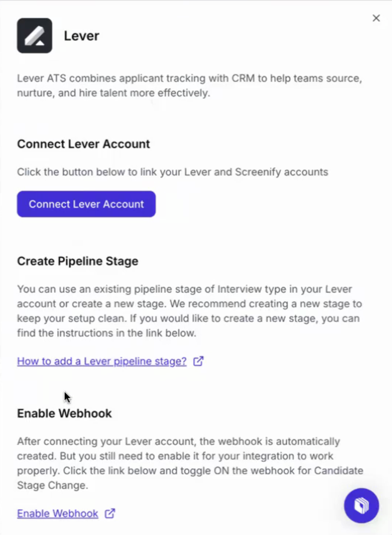Click the word "Screenify" in the connect instructions
Screen dimensions: 392x535
click(259, 172)
